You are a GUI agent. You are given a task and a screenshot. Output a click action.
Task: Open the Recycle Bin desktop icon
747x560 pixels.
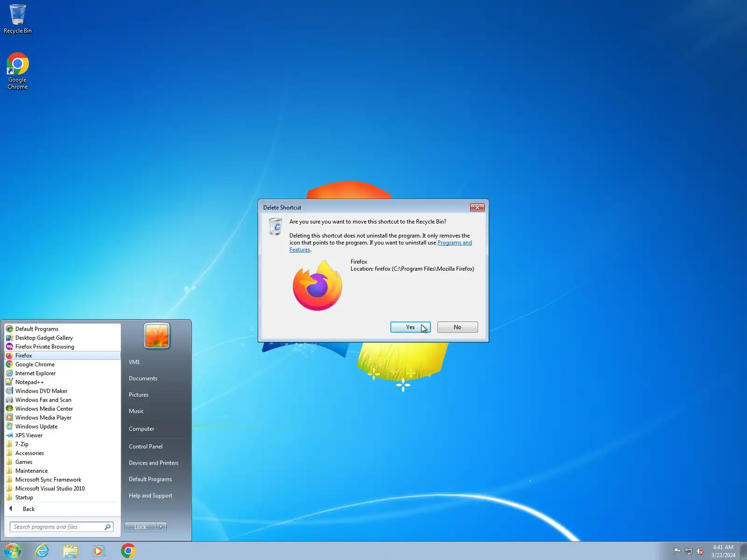coord(18,19)
